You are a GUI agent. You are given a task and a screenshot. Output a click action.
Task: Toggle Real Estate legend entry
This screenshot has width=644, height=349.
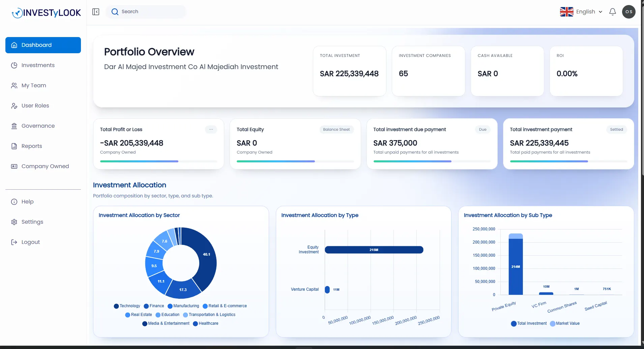coord(139,315)
